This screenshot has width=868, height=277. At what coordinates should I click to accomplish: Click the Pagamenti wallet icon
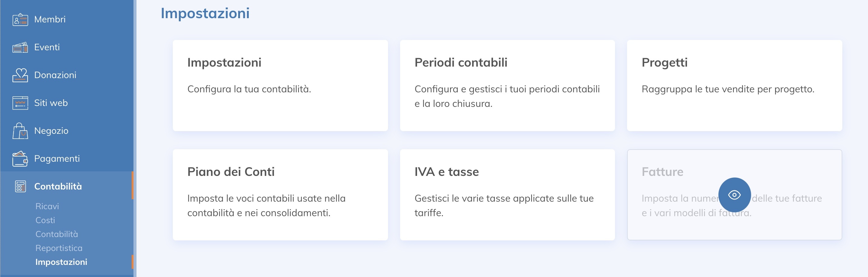click(x=20, y=159)
